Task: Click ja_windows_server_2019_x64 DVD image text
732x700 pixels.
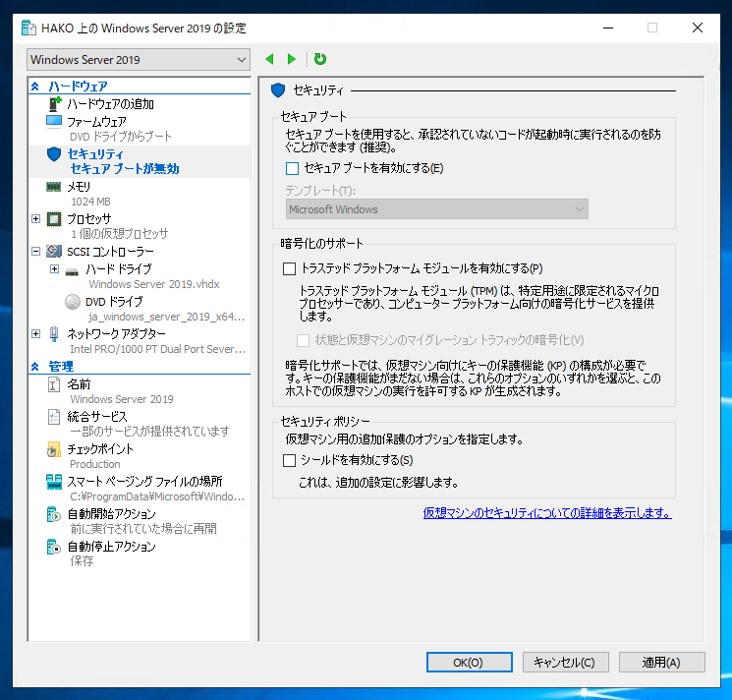Action: (x=167, y=317)
